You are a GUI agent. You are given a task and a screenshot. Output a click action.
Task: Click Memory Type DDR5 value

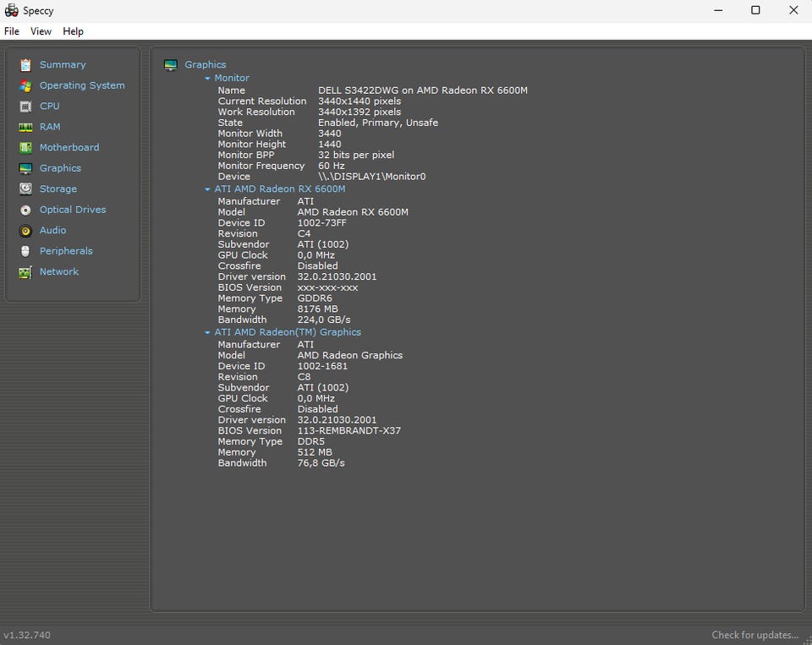pos(310,441)
